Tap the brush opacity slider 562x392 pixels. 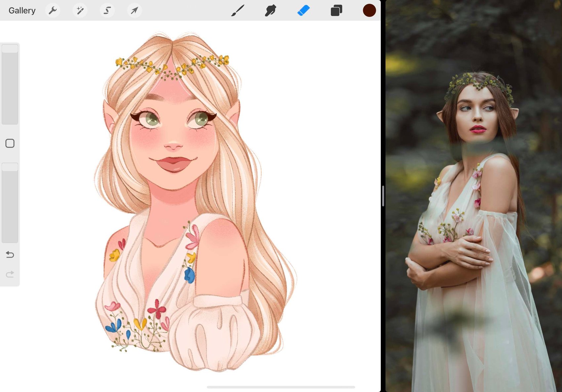tap(10, 203)
